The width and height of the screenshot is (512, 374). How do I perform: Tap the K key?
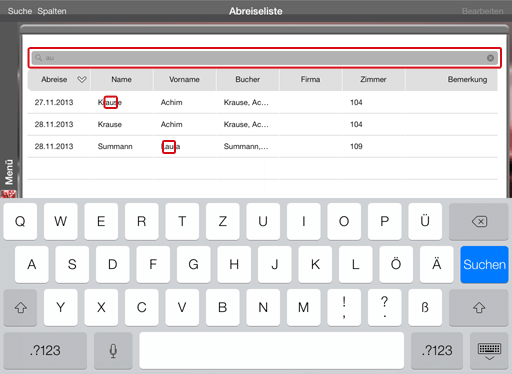point(315,264)
